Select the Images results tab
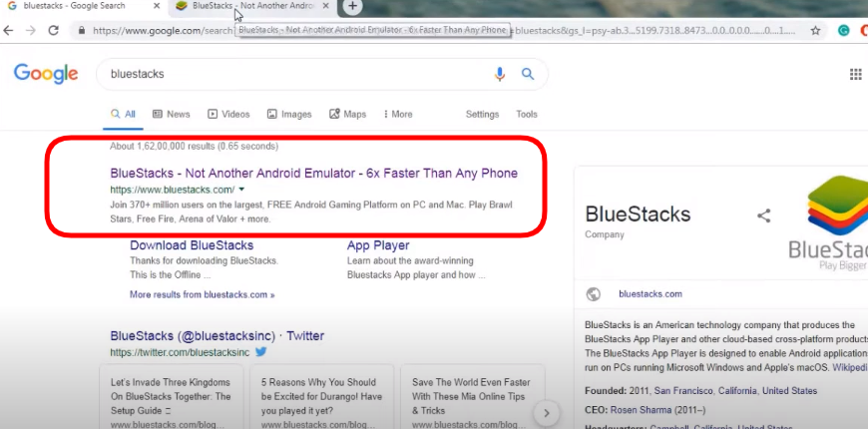The image size is (868, 430). tap(289, 114)
